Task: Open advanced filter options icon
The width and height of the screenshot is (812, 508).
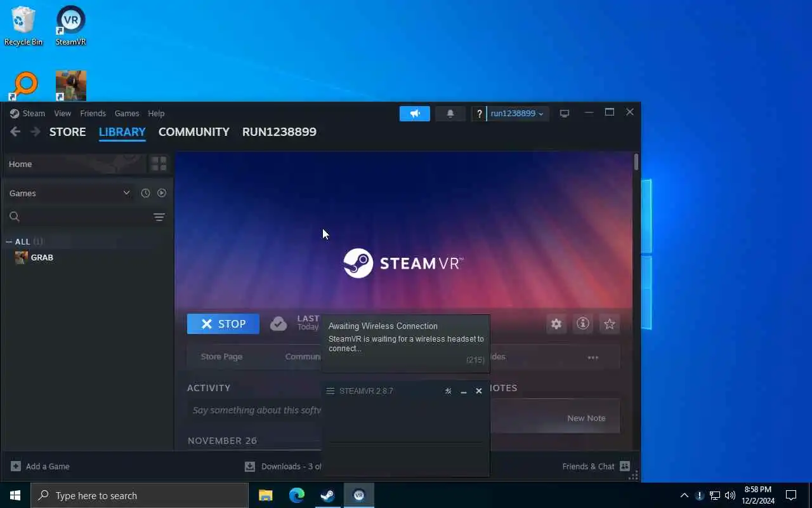Action: [x=159, y=217]
